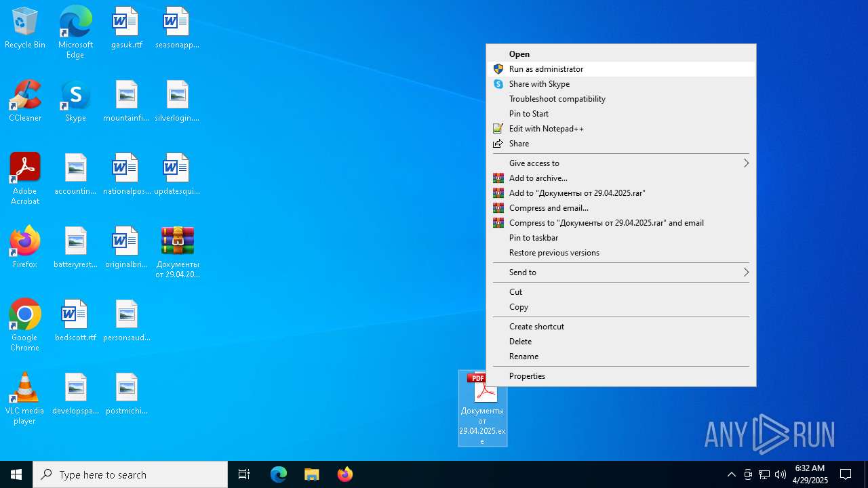The height and width of the screenshot is (488, 868).
Task: Show hidden system tray icons
Action: 731,474
